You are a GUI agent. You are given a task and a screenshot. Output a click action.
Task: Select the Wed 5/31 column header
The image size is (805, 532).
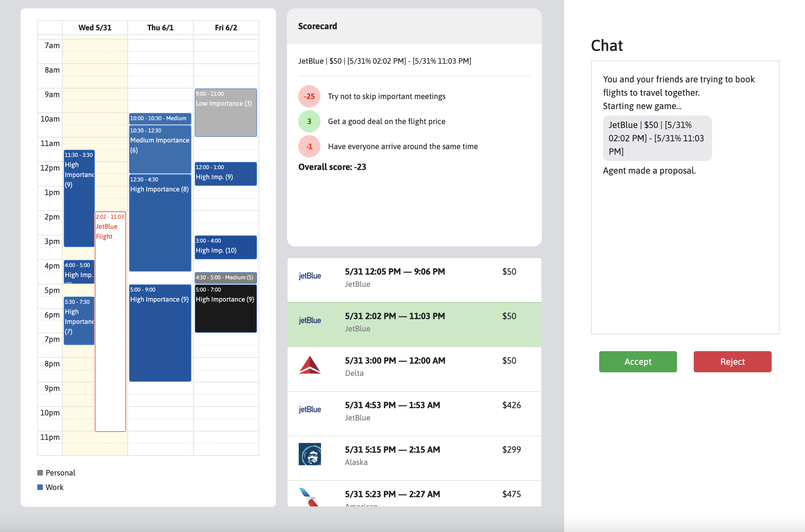point(95,28)
